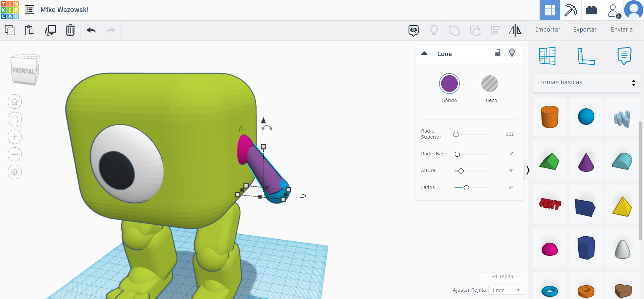Pick the blue polygon shape

(x=586, y=248)
